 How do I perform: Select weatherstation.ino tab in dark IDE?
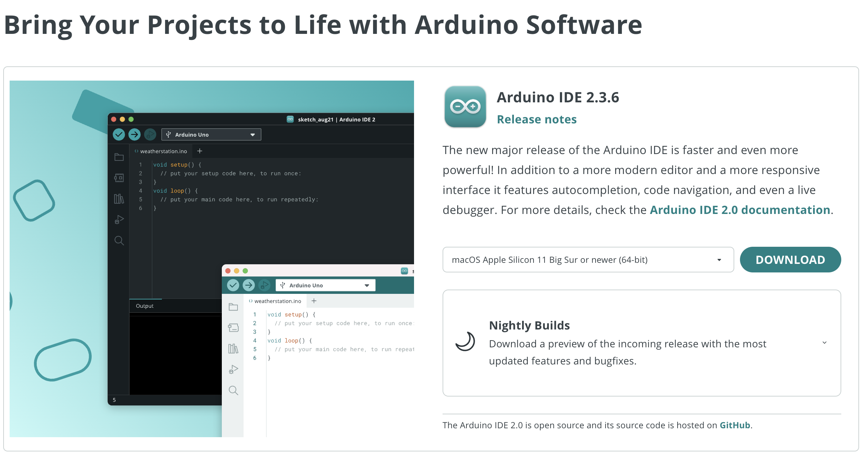(163, 151)
